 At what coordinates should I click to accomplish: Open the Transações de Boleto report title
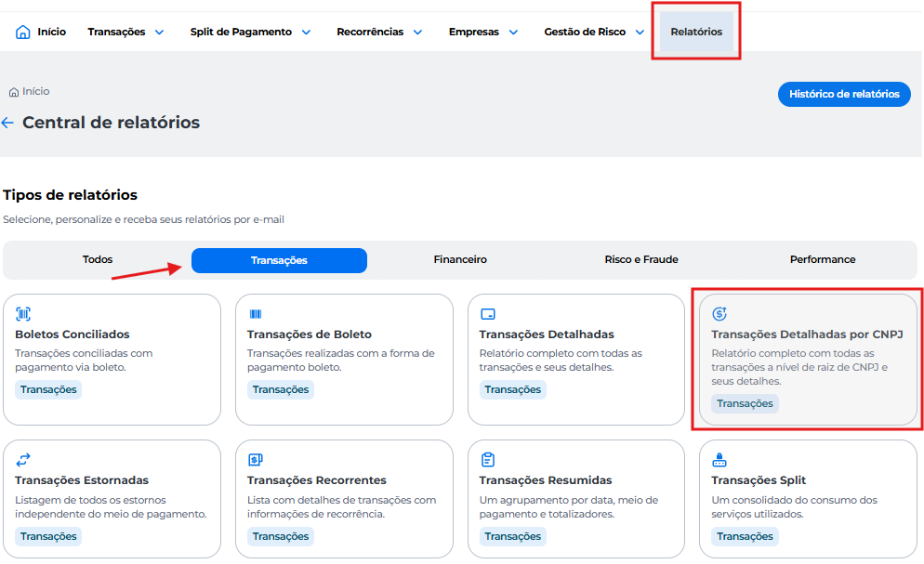309,334
